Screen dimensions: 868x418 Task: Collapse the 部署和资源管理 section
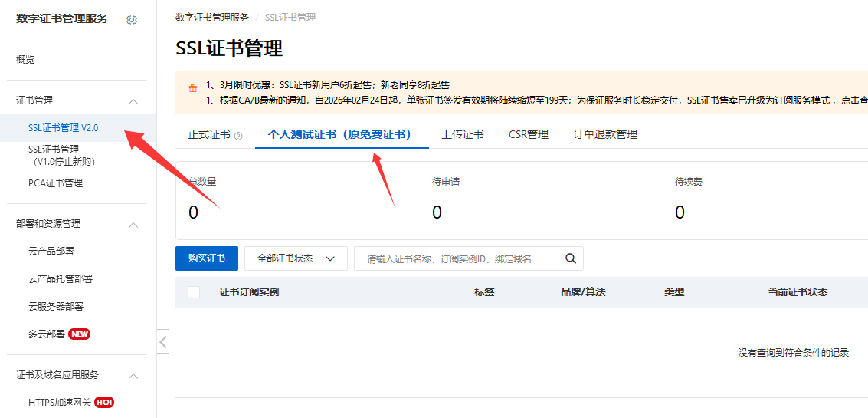(x=133, y=225)
